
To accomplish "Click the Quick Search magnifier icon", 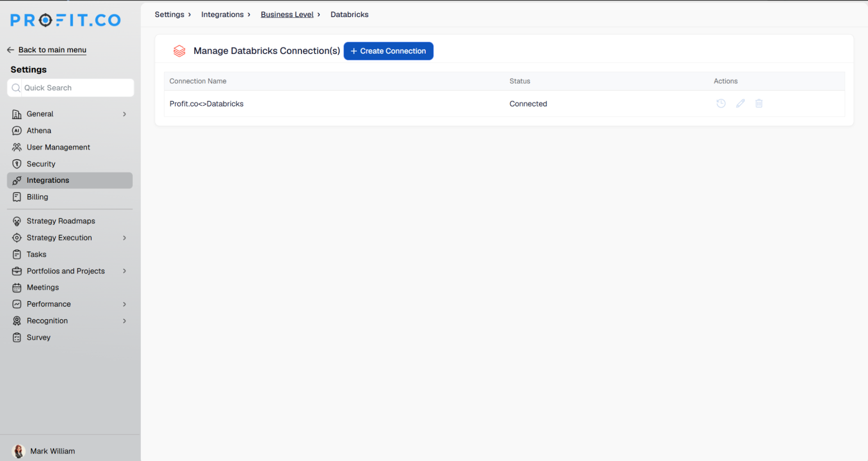I will [16, 88].
